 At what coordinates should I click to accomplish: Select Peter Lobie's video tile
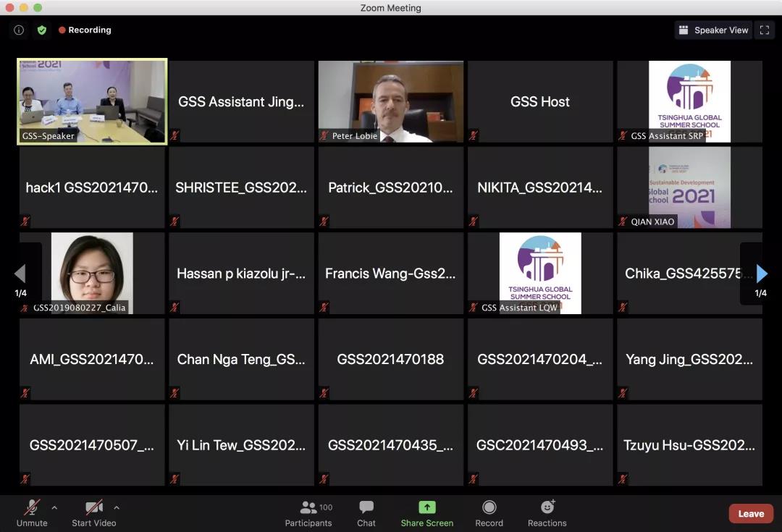point(391,101)
